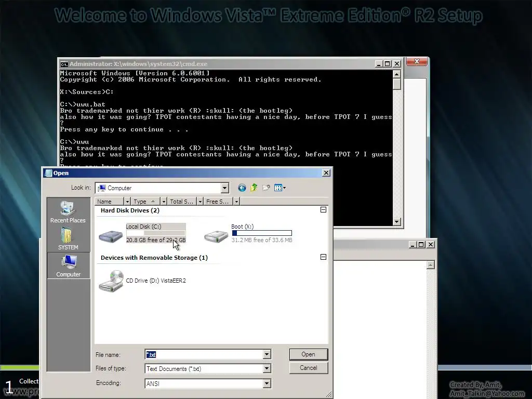
Task: Click Notepad scrollbar up arrow
Action: coord(431,264)
